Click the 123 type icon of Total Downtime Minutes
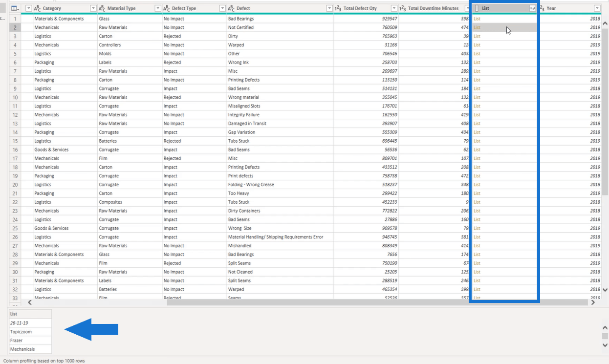The width and height of the screenshot is (609, 364). pyautogui.click(x=402, y=8)
